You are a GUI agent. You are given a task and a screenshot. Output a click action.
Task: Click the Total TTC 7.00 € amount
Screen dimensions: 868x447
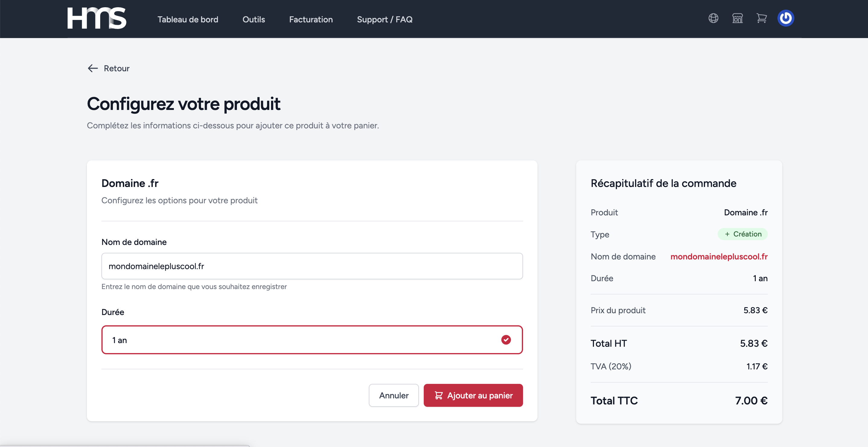click(x=751, y=400)
